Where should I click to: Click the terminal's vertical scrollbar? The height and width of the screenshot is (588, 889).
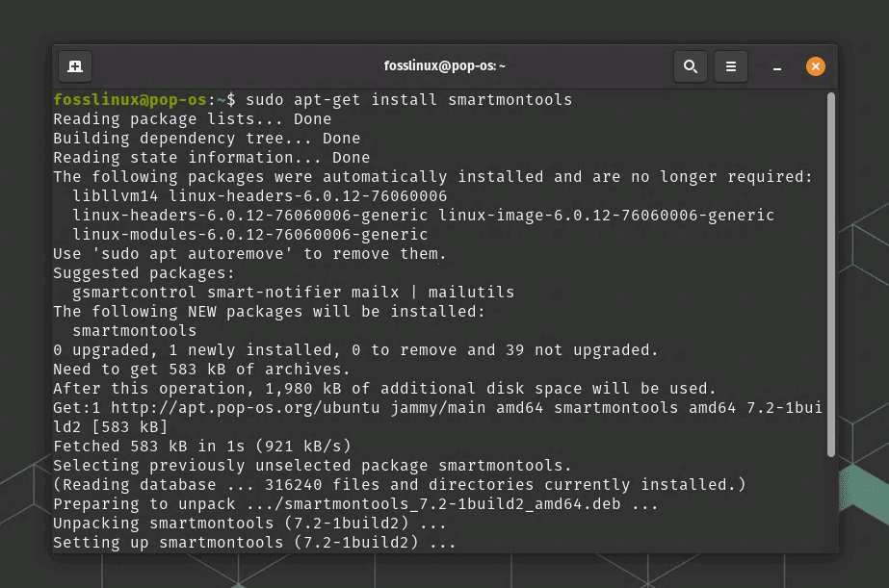[830, 274]
